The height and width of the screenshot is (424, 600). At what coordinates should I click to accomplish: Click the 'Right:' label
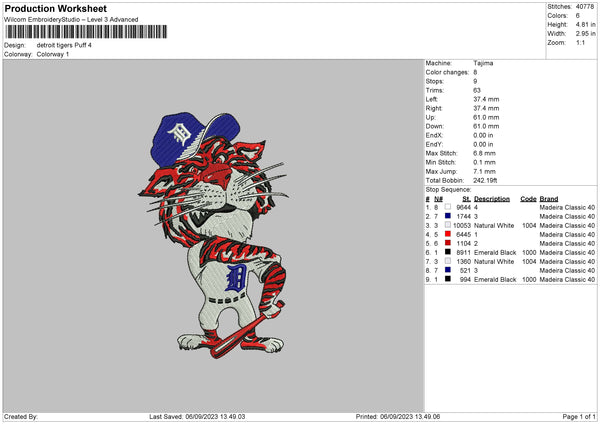point(434,108)
